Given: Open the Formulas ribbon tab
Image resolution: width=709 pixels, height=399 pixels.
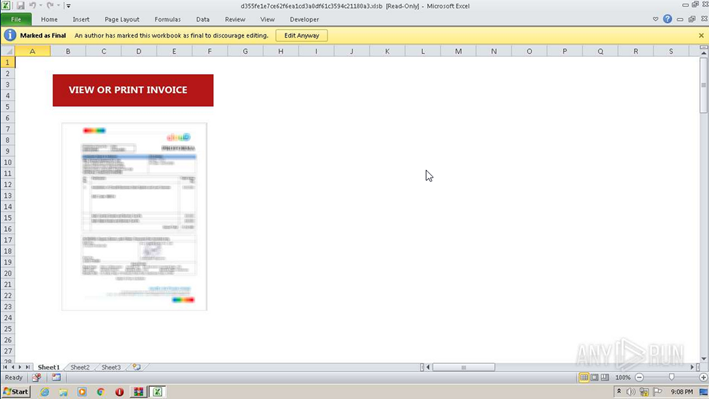Looking at the screenshot, I should pos(167,19).
